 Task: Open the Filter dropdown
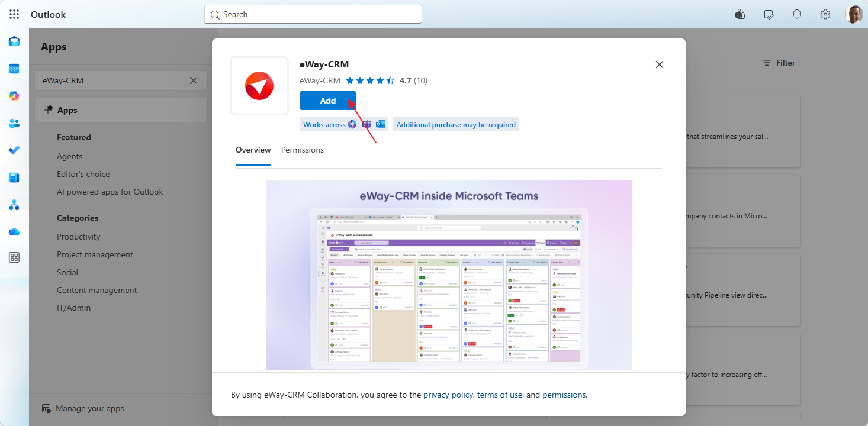779,63
